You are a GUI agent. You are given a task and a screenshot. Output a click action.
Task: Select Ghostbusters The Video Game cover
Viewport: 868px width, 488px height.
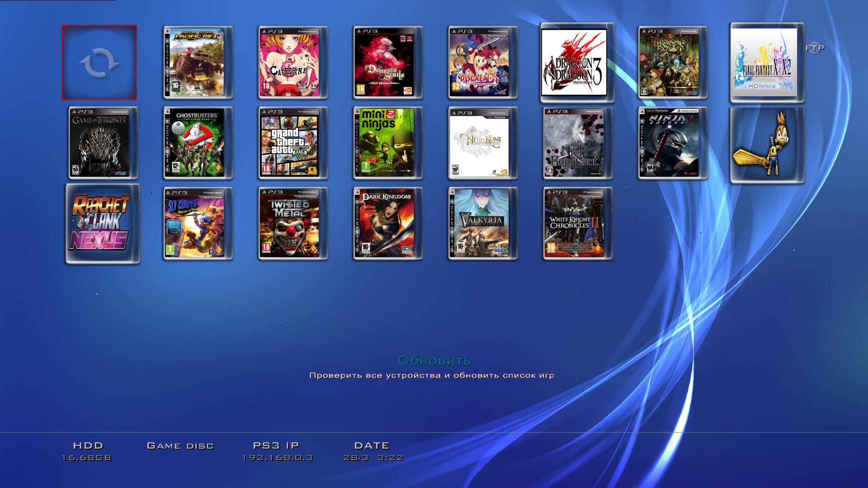(198, 143)
